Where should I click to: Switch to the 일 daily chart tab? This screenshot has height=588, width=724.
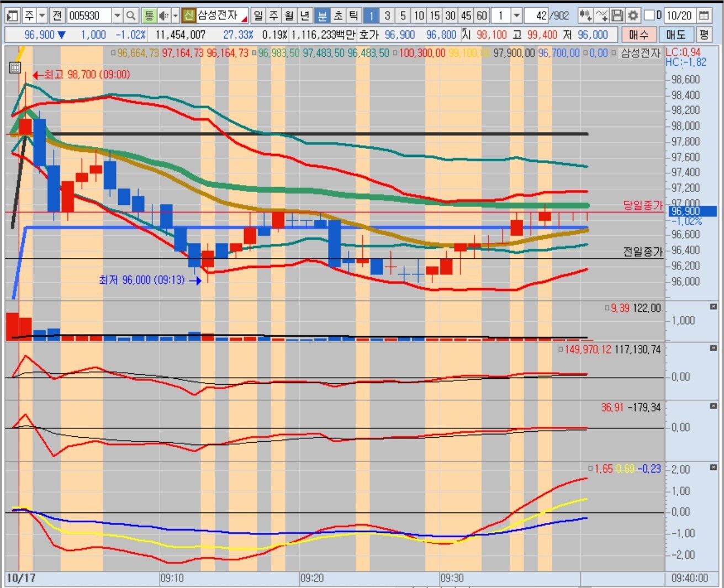click(258, 15)
